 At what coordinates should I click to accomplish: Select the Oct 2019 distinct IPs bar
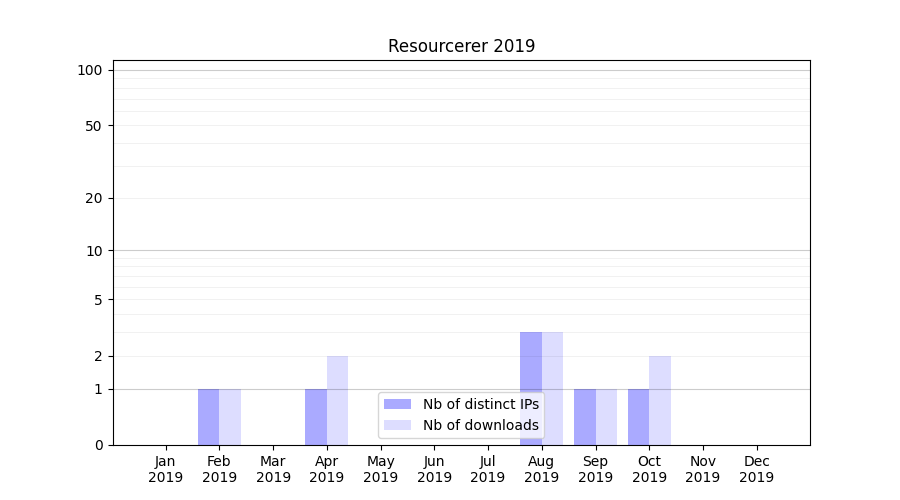tap(638, 417)
